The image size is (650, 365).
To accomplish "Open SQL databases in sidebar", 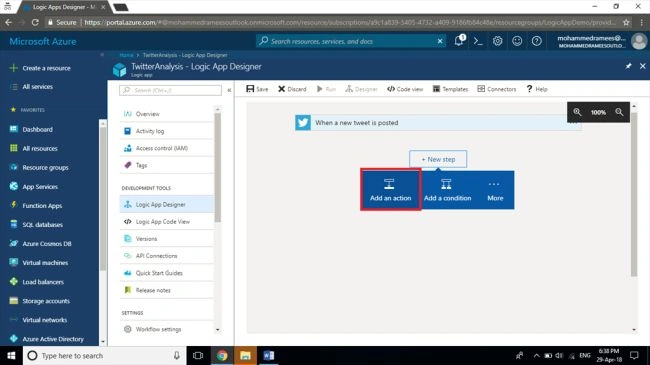I will [x=36, y=224].
